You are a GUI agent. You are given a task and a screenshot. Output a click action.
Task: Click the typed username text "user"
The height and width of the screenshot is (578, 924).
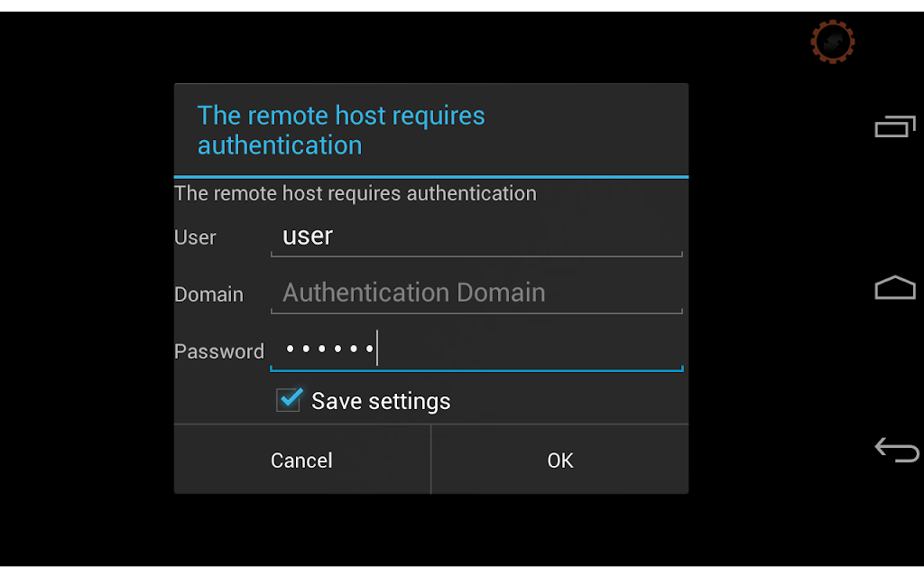click(x=308, y=236)
